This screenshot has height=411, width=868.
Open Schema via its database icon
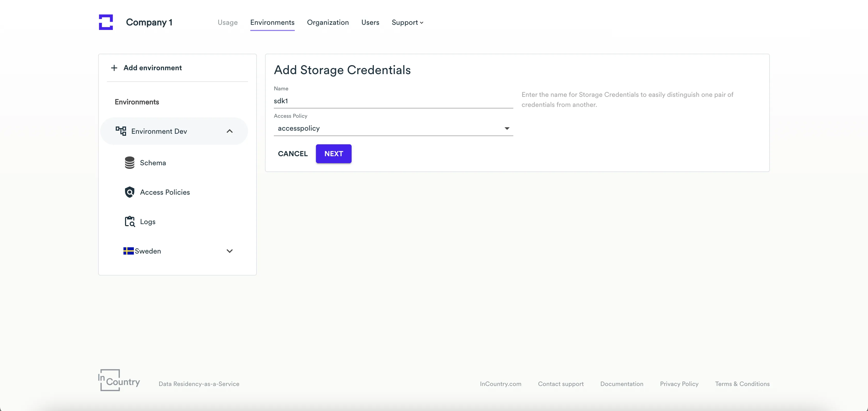pyautogui.click(x=130, y=162)
